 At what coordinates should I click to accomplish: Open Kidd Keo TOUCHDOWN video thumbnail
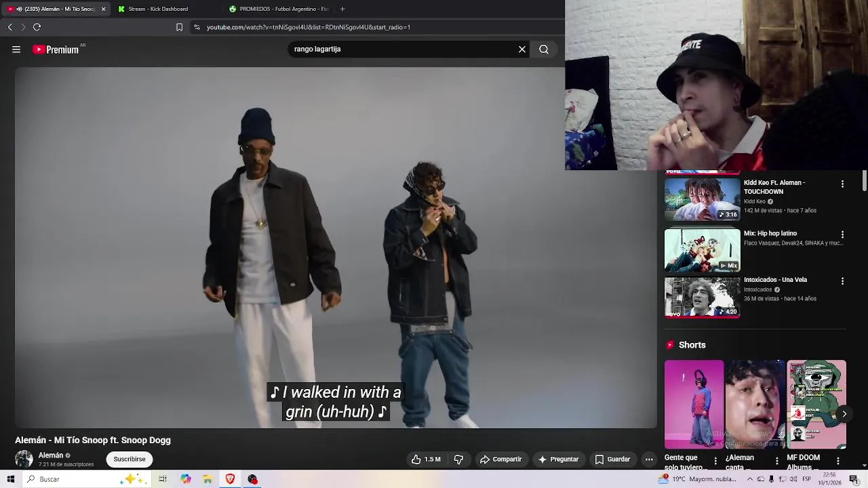coord(703,199)
